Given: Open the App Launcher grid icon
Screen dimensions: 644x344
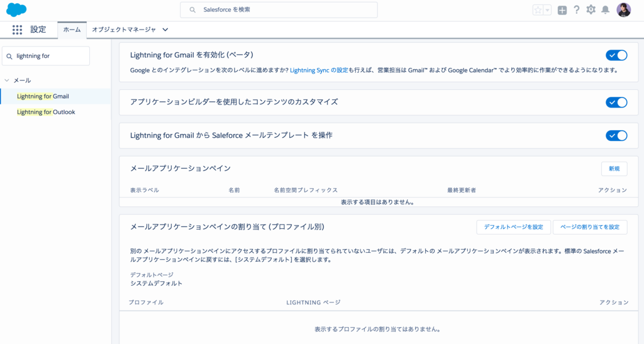Looking at the screenshot, I should tap(17, 30).
